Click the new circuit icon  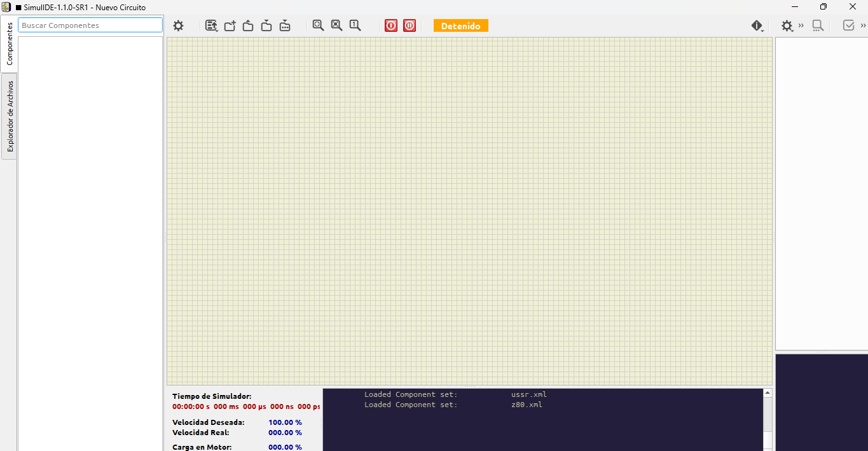coord(212,25)
